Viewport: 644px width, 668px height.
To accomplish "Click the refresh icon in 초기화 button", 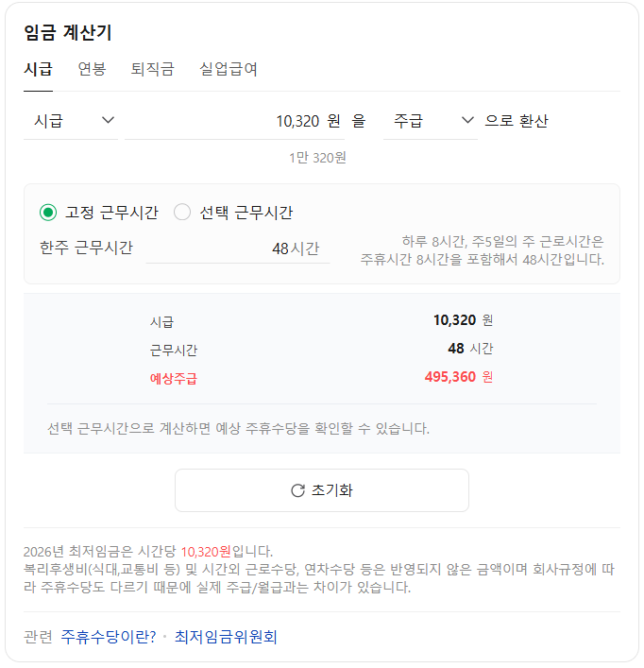I will coord(297,490).
